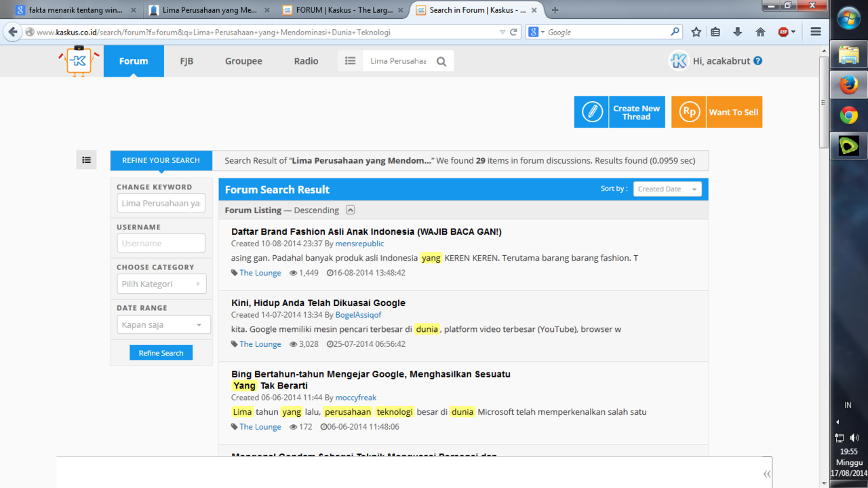Open The Lounge tag under the Kini, Hidup Anda thread

point(260,344)
